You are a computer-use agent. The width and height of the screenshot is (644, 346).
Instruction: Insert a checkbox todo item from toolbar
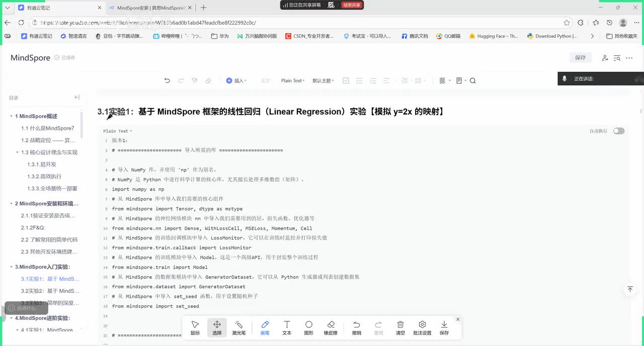[346, 80]
